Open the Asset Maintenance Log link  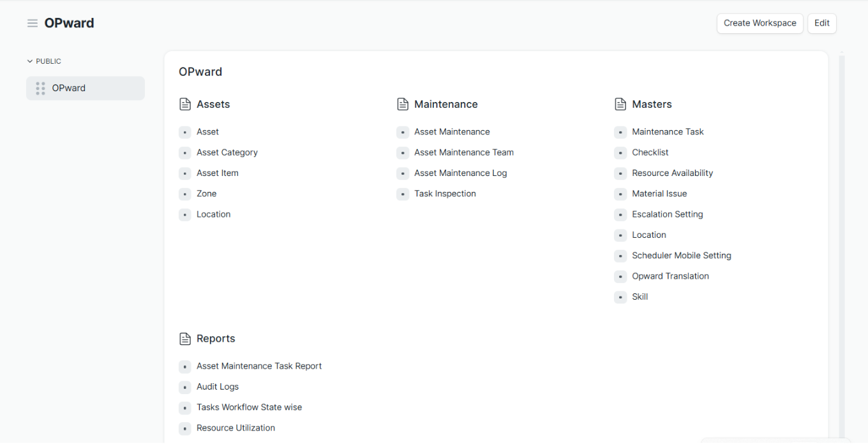tap(460, 173)
